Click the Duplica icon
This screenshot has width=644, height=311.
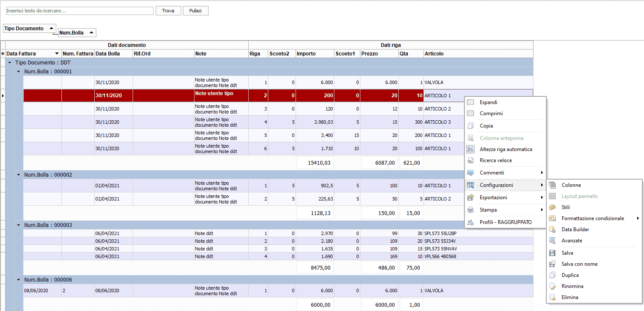[552, 275]
